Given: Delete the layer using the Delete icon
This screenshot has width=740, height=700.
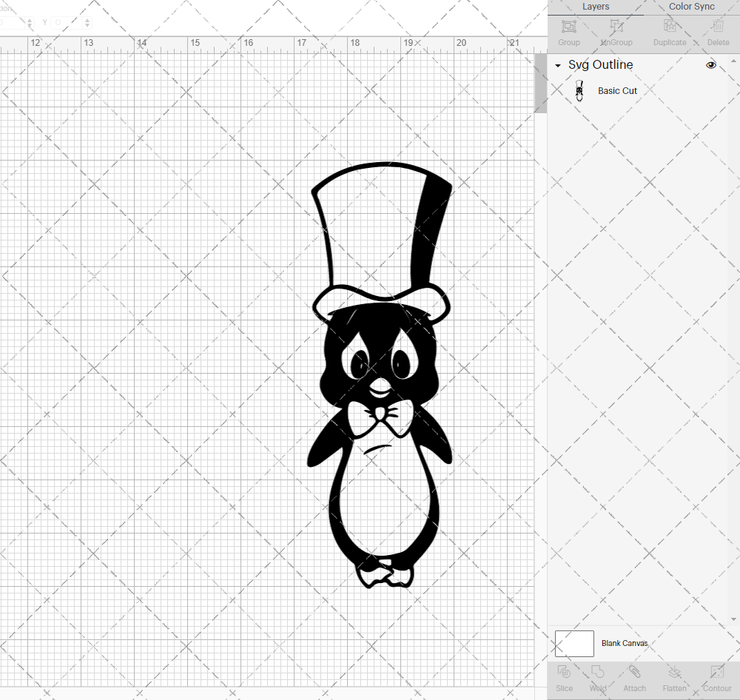Looking at the screenshot, I should [717, 31].
